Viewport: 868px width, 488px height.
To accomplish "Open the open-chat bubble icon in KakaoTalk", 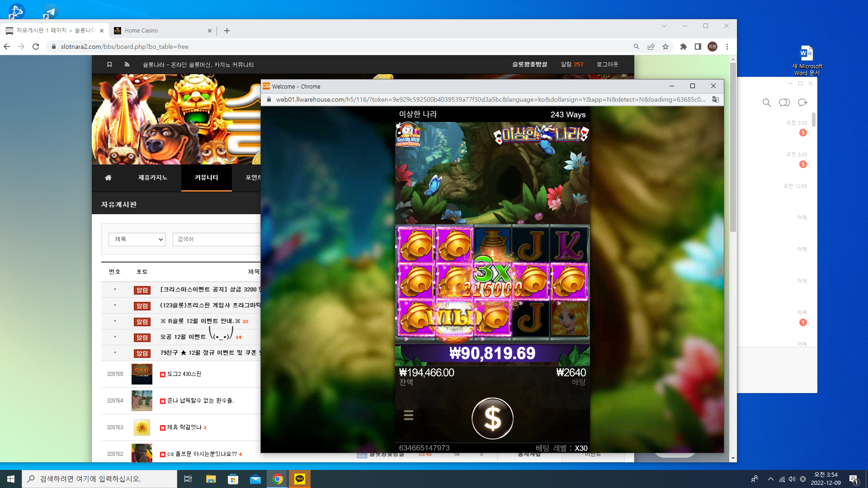I will click(x=784, y=103).
